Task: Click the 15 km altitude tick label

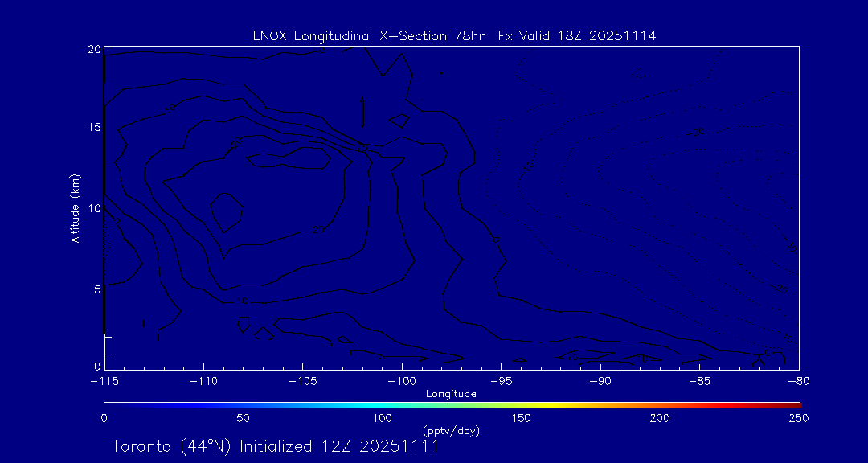Action: tap(93, 128)
